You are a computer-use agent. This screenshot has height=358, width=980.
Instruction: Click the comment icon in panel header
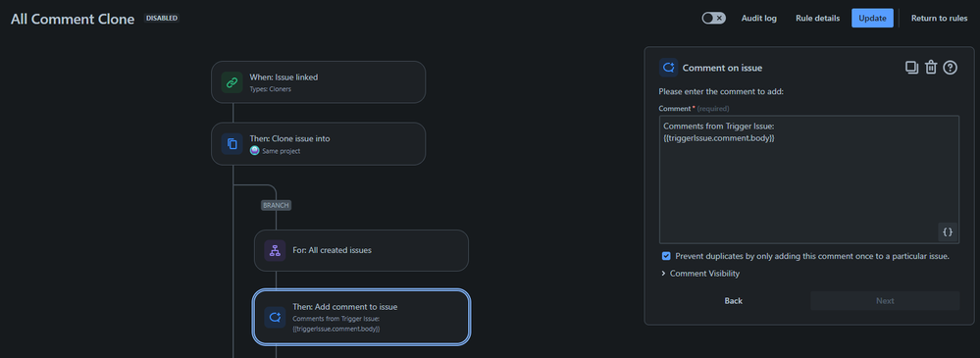pyautogui.click(x=668, y=68)
